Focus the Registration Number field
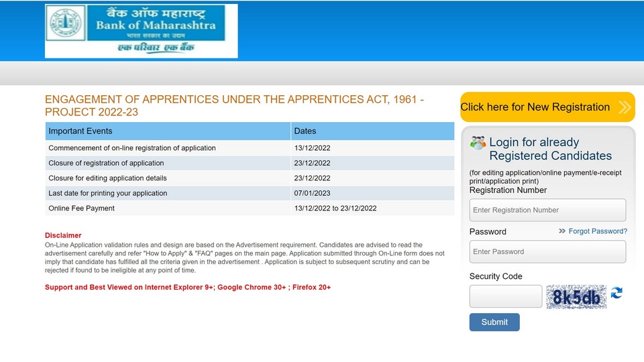 coord(547,210)
